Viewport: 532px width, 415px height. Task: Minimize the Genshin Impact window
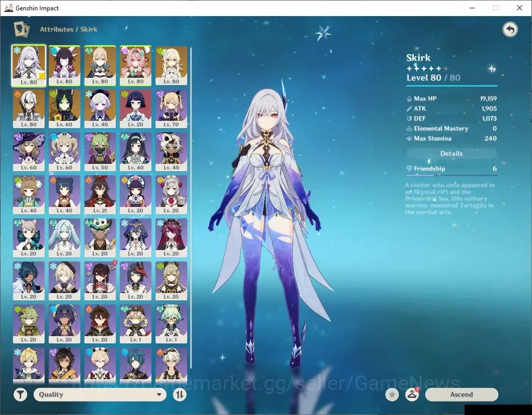coord(472,8)
